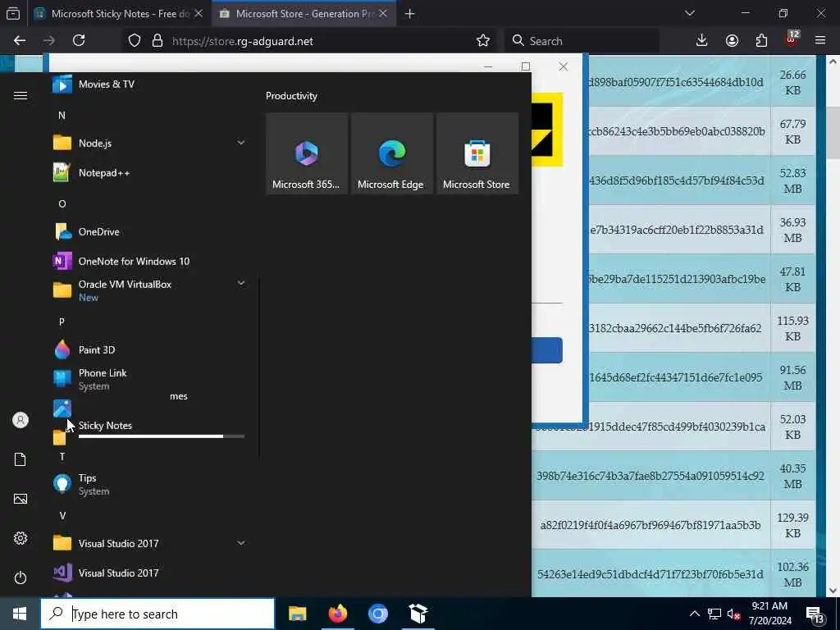Switch to Microsoft Store Generation tab

304,14
